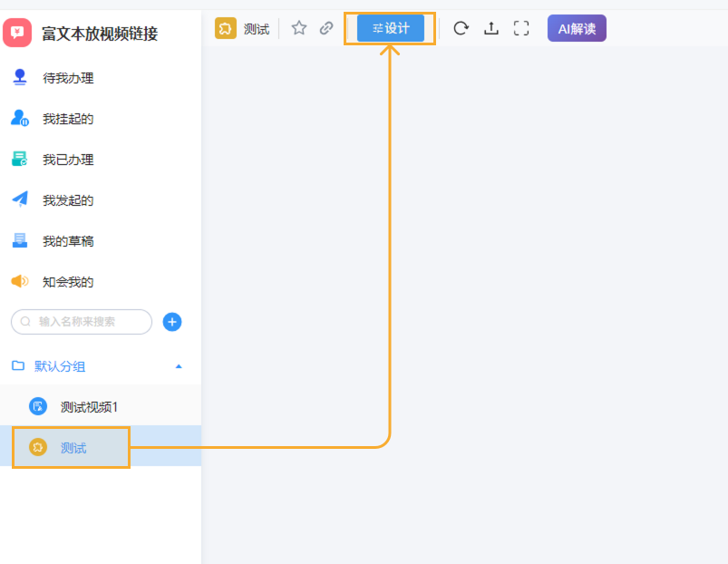728x564 pixels.
Task: Click the orange 测试 sidebar icon
Action: point(38,447)
